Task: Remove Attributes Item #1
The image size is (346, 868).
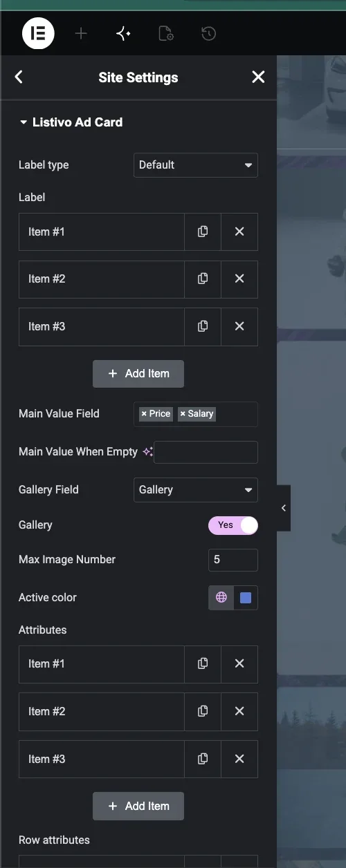Action: (239, 663)
